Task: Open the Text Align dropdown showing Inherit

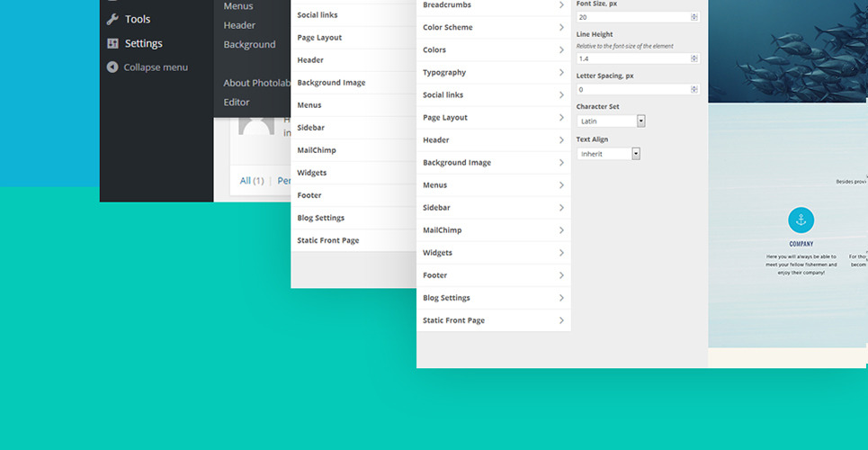Action: point(608,154)
